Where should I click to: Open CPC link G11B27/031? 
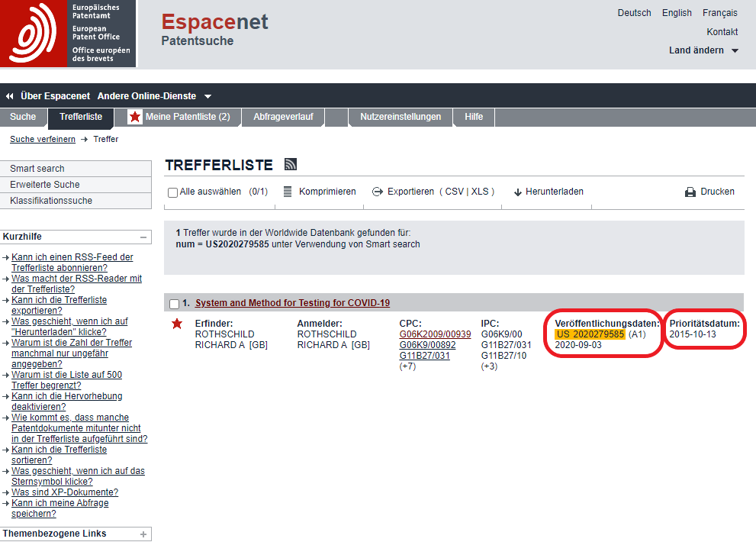pyautogui.click(x=424, y=356)
